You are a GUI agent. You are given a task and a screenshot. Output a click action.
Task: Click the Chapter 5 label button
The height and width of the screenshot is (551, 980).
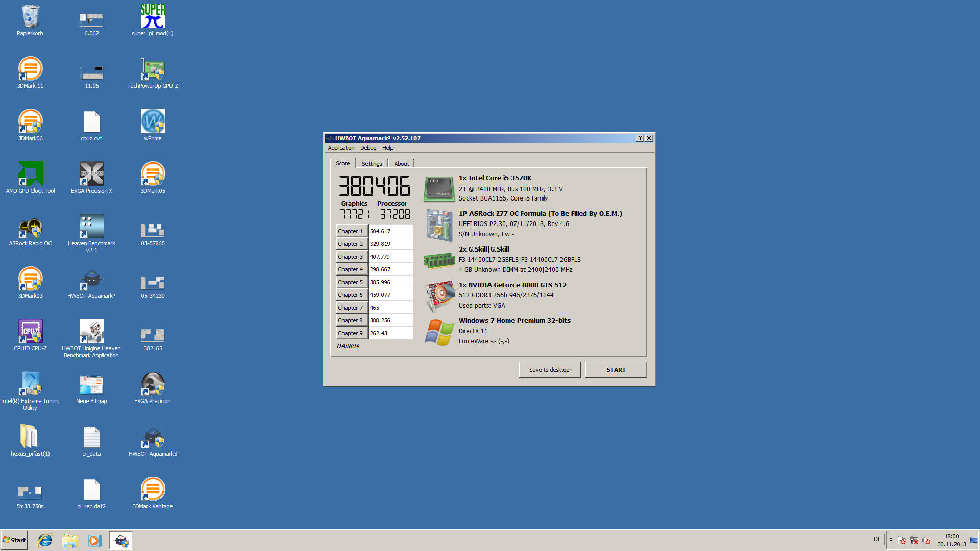tap(352, 282)
